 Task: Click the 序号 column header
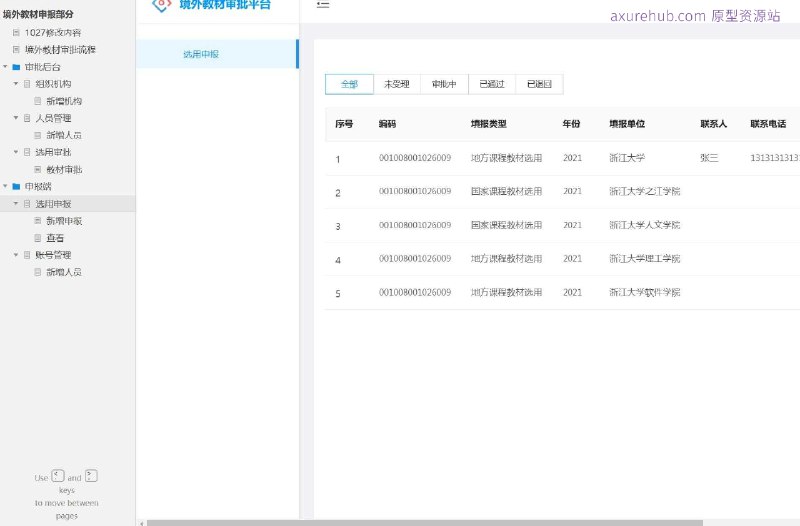pos(344,124)
